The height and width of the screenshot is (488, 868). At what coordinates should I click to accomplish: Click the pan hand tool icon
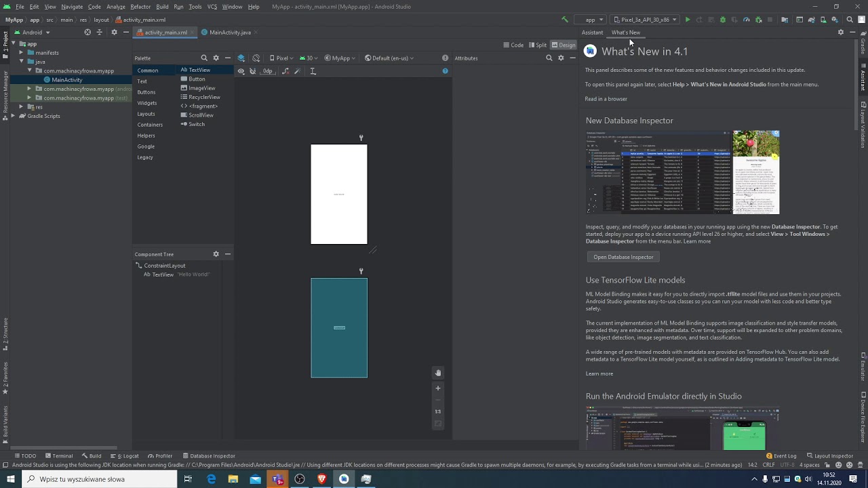pyautogui.click(x=438, y=373)
